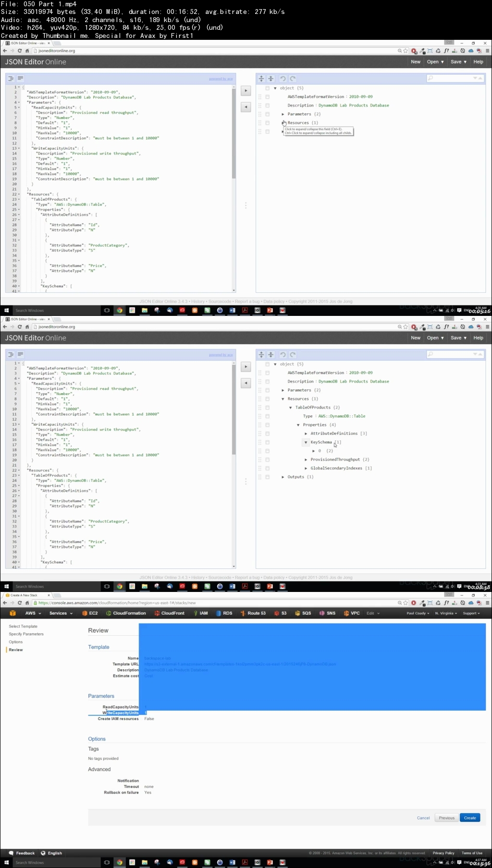
Task: Format JSON code in the 00:05:26 frame's editor toolbar
Action: (x=11, y=78)
